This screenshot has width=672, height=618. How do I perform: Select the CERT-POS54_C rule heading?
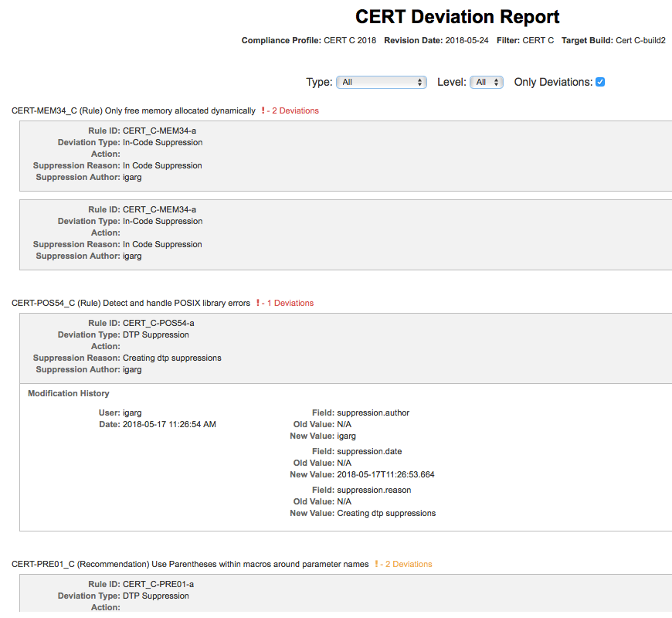click(x=131, y=303)
